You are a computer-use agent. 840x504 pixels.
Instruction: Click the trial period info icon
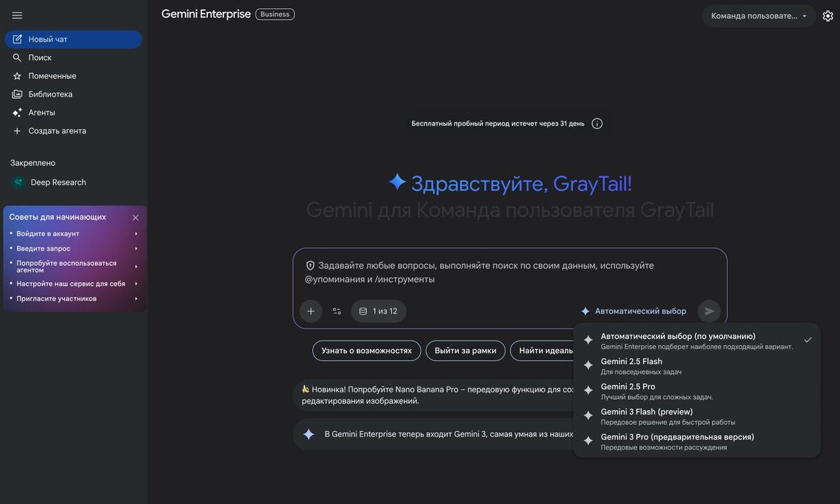tap(597, 124)
